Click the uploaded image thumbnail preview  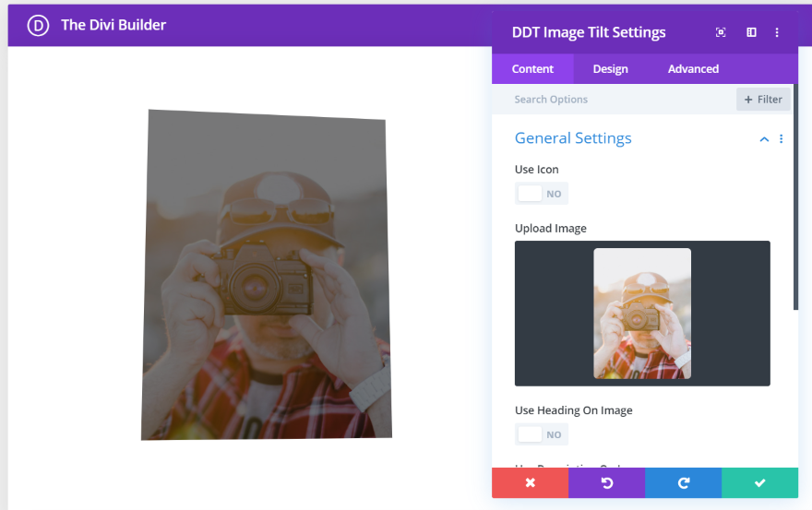pos(642,314)
